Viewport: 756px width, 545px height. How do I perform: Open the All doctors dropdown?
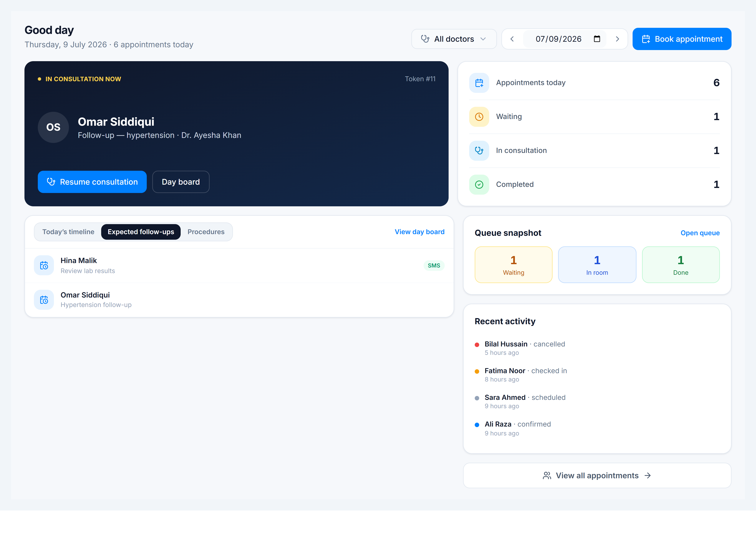(x=454, y=39)
